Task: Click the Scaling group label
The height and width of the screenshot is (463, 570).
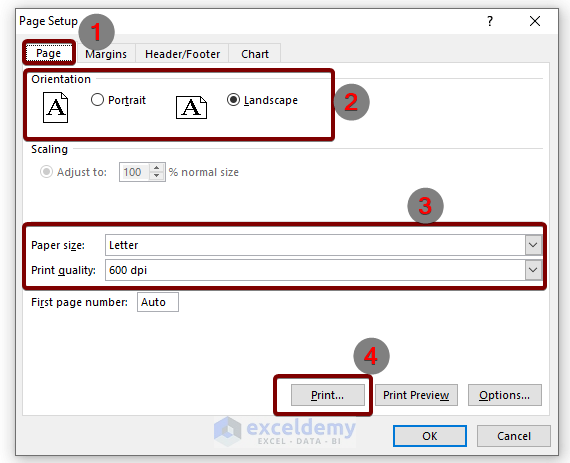Action: [x=49, y=149]
